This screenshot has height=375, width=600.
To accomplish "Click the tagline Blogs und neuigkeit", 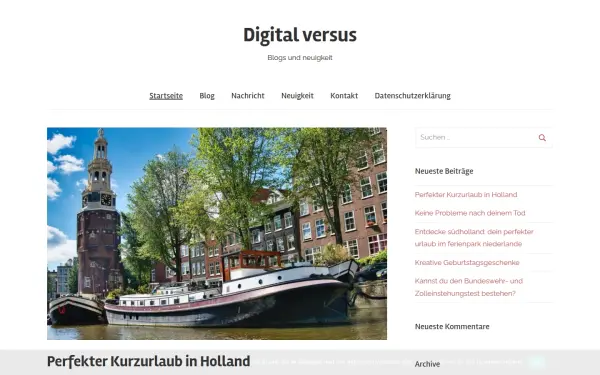I will [x=300, y=58].
